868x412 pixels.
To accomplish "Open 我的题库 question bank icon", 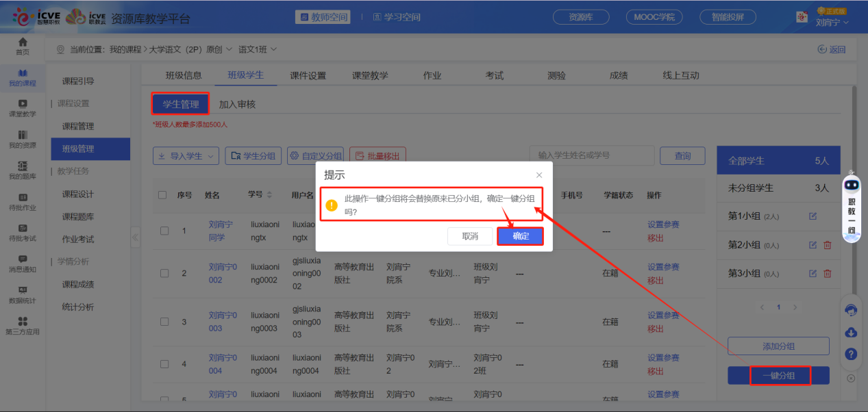I will coord(23,167).
